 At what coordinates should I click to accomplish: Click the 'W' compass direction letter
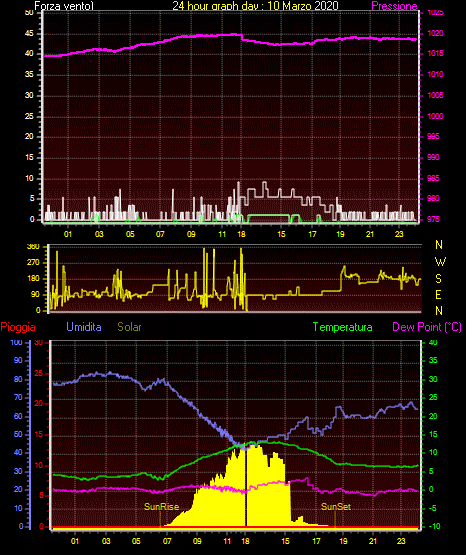click(440, 262)
